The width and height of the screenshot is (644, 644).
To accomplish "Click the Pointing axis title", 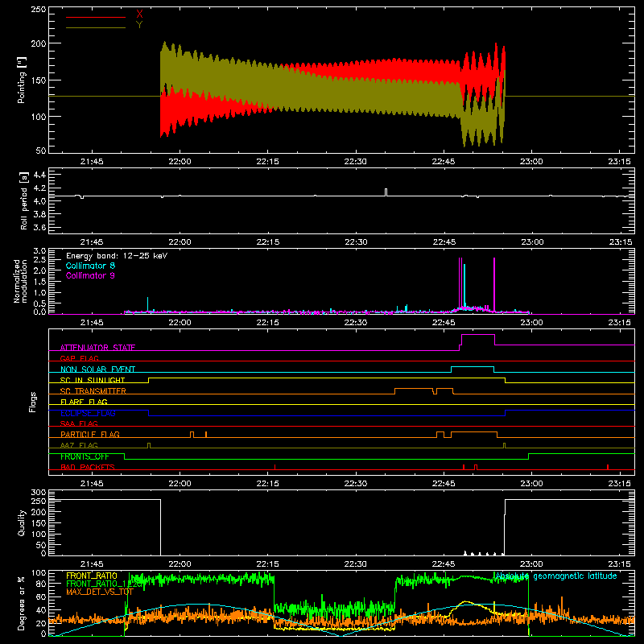I will (x=22, y=80).
